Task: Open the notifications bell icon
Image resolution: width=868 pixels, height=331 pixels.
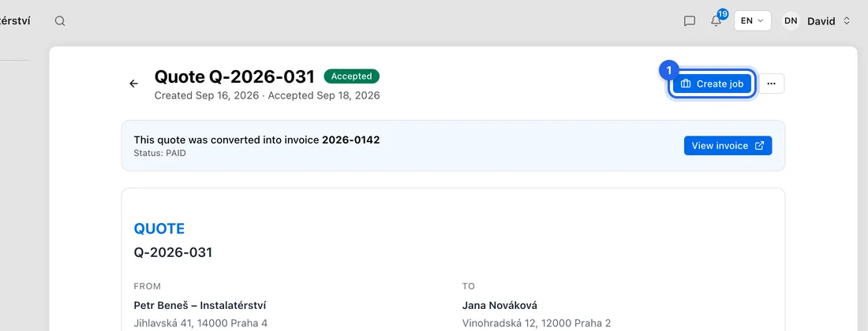Action: [716, 21]
